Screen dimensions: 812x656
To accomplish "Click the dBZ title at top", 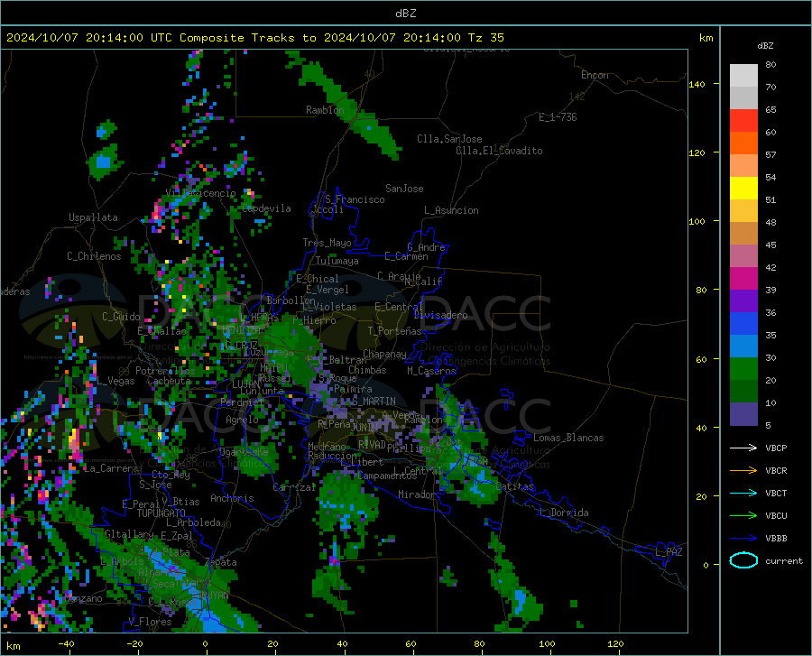I will pyautogui.click(x=405, y=14).
